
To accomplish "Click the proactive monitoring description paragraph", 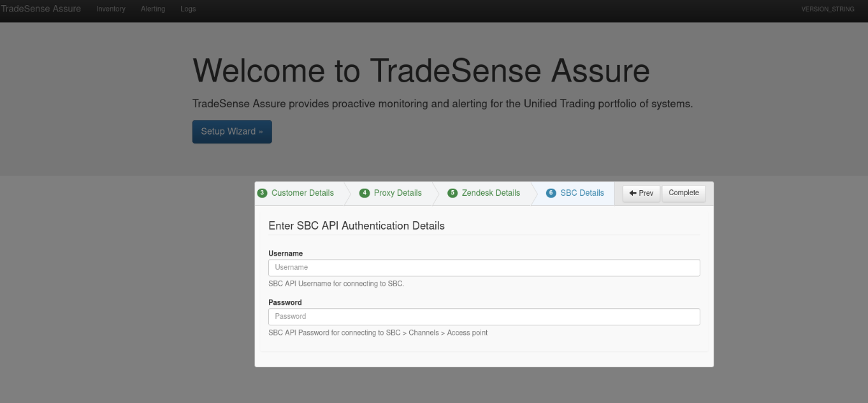I will (x=442, y=104).
